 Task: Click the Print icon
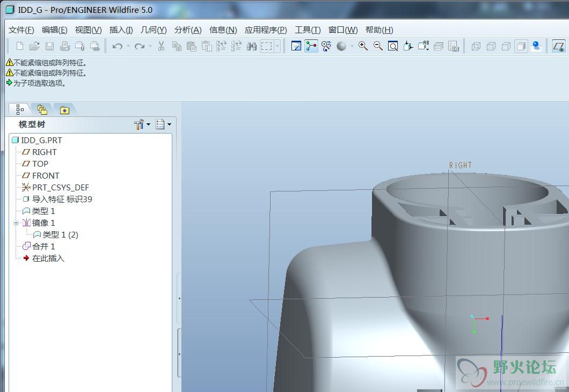(64, 46)
